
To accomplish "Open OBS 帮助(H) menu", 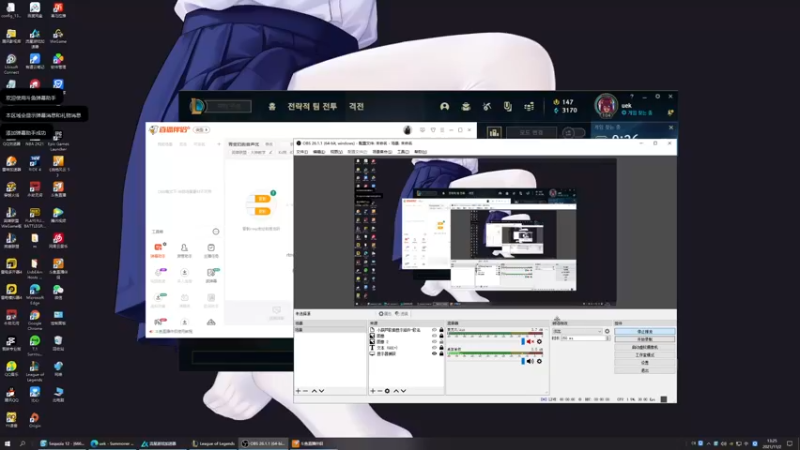I will coord(420,152).
